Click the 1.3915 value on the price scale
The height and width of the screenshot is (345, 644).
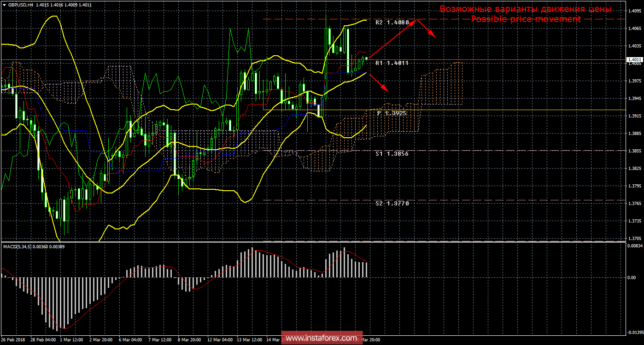point(634,116)
